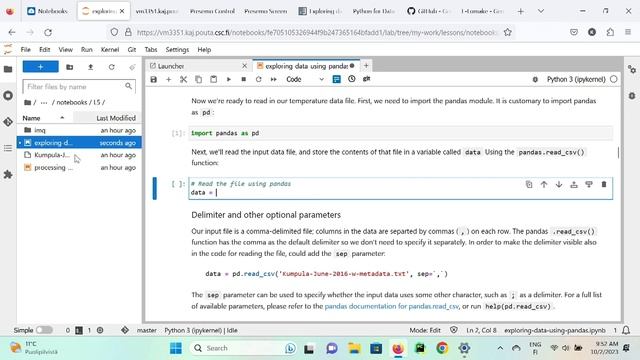The image size is (640, 360).
Task: Click the clock icon in notebook toolbar
Action: tap(351, 79)
